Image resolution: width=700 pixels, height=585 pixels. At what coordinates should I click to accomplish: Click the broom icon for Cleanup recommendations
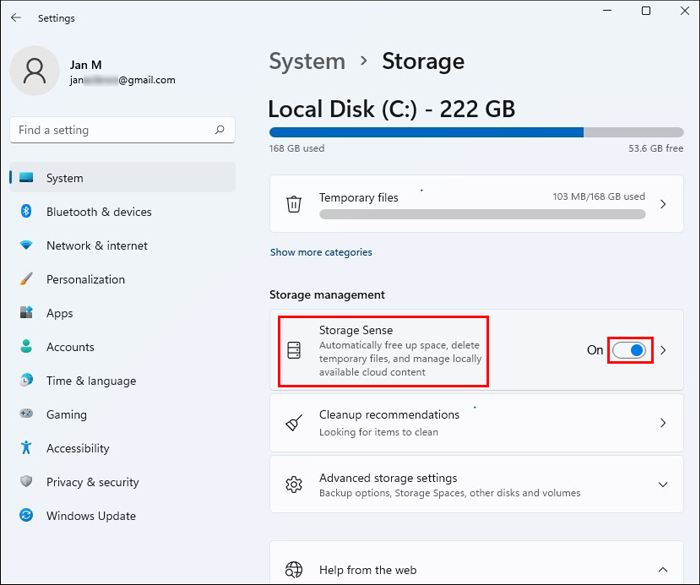pos(294,422)
